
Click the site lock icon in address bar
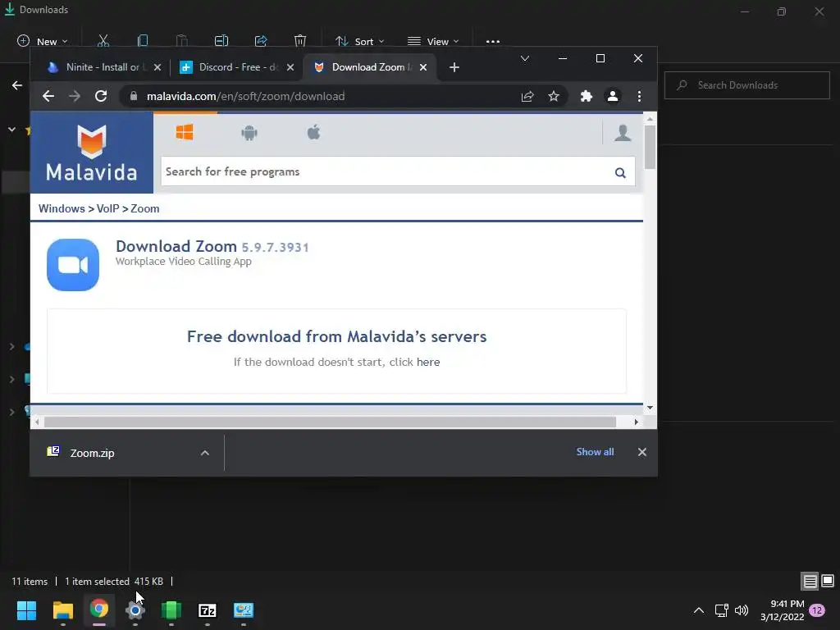click(x=134, y=97)
